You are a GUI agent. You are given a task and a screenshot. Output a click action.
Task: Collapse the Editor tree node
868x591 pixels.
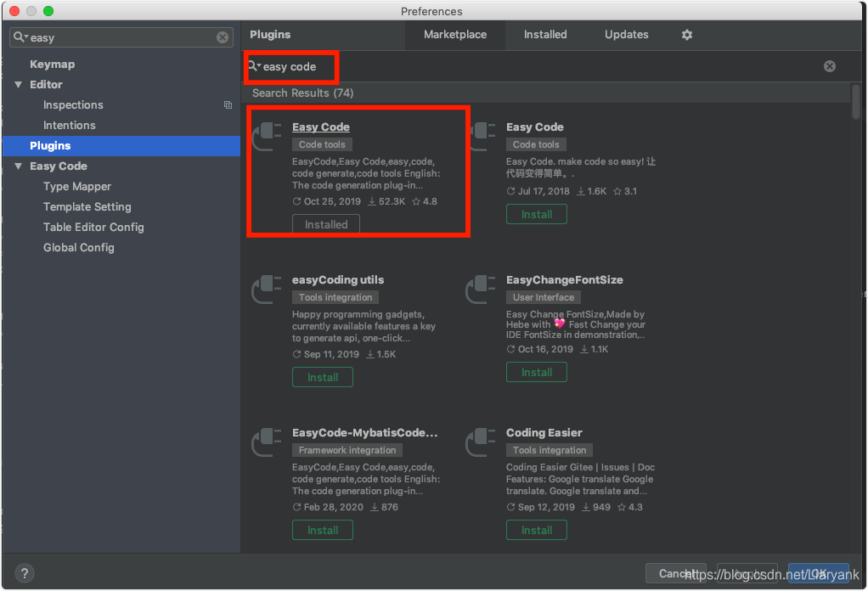click(19, 85)
